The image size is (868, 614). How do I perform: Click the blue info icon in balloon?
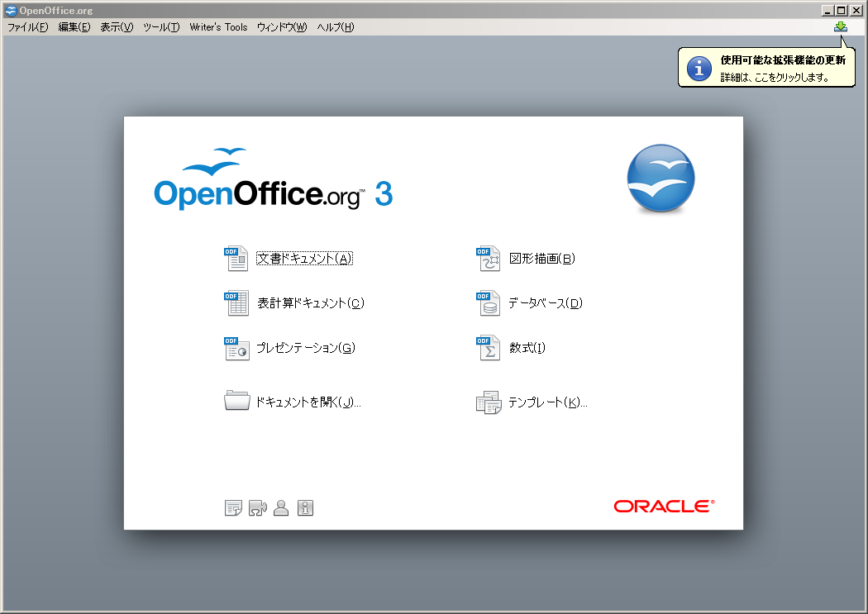tap(699, 69)
